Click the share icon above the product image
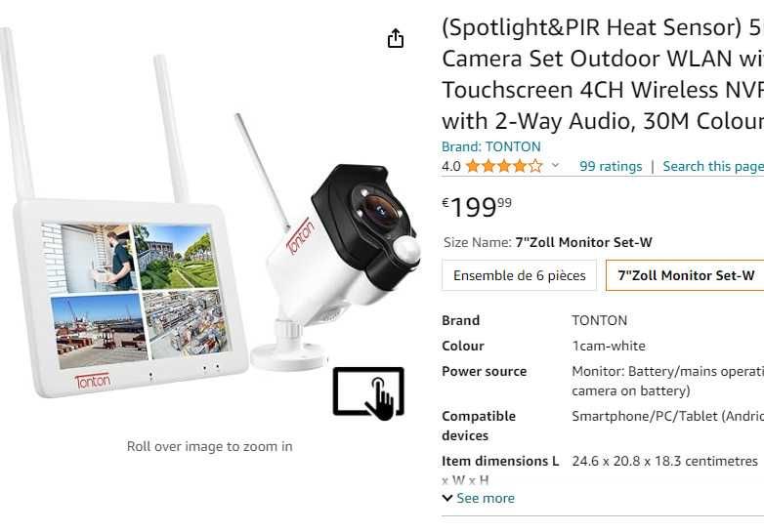This screenshot has height=532, width=764. click(x=395, y=38)
